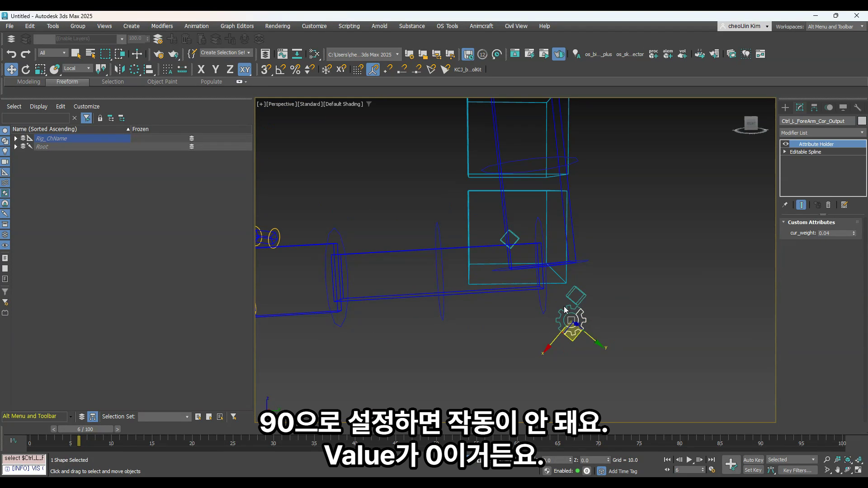Remove modifier with trash icon

point(828,205)
